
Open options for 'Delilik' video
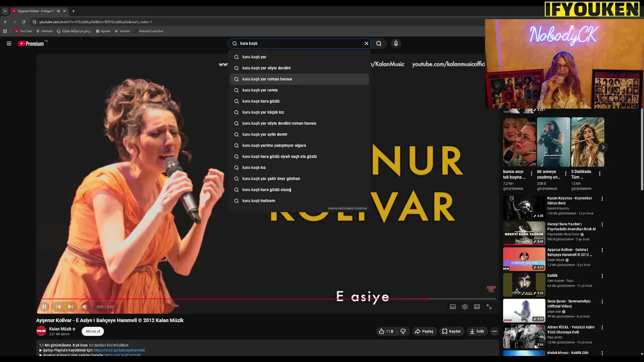(602, 276)
